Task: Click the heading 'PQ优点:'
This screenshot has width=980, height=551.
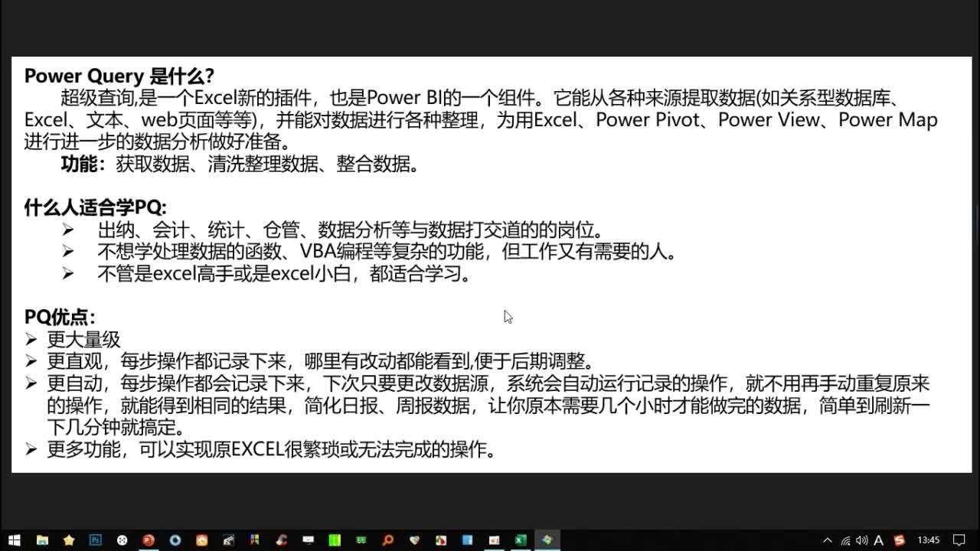Action: point(60,317)
